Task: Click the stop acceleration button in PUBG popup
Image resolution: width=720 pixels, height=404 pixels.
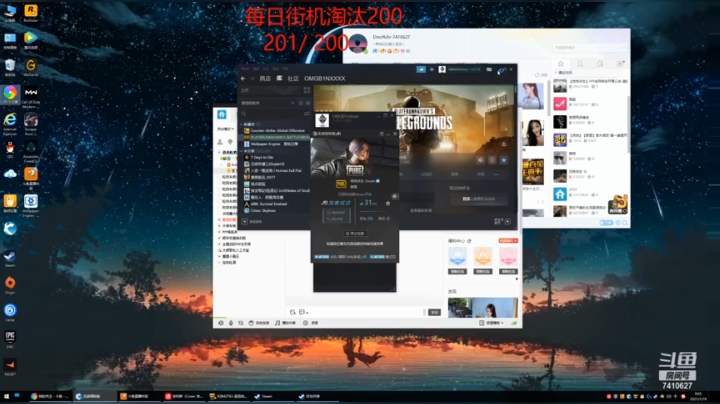Action: 354,234
